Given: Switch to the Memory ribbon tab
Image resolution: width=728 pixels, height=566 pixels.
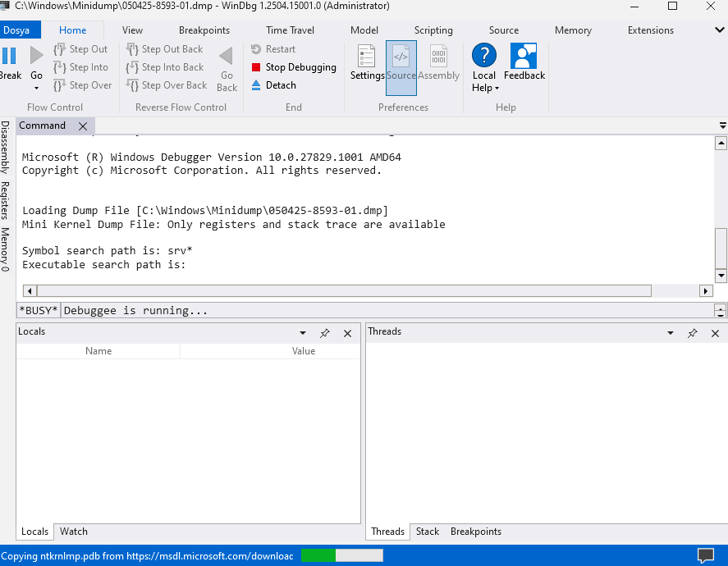Looking at the screenshot, I should [573, 30].
